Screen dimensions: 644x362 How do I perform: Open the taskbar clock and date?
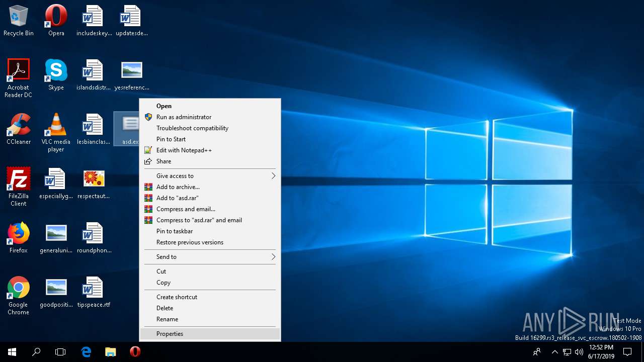601,352
